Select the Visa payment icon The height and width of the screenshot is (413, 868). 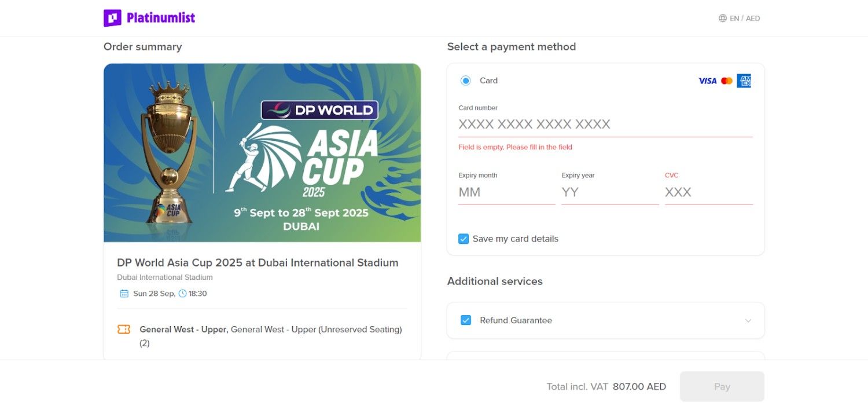(x=707, y=81)
